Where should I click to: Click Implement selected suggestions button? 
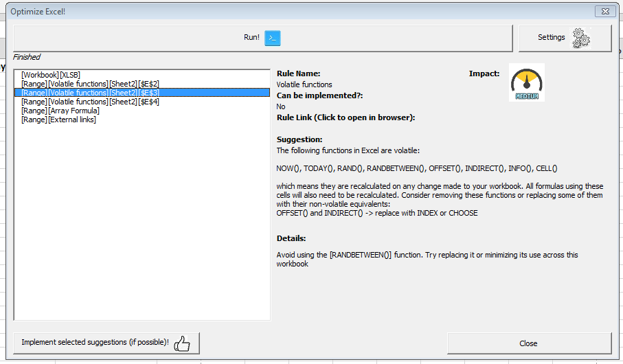pos(106,343)
